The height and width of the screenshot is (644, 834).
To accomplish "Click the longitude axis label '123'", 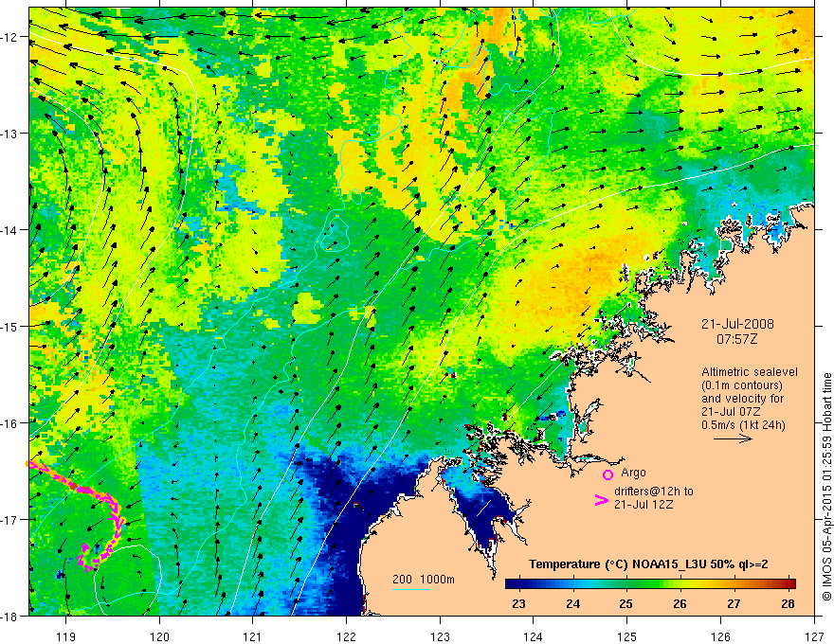I will [440, 636].
